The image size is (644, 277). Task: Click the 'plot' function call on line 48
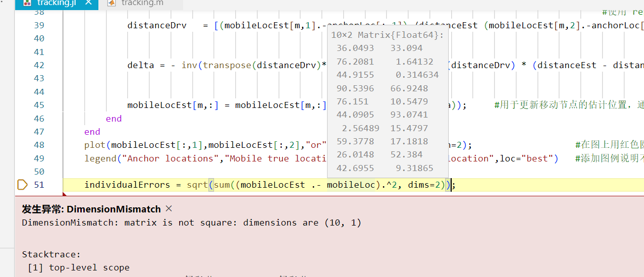pos(95,145)
